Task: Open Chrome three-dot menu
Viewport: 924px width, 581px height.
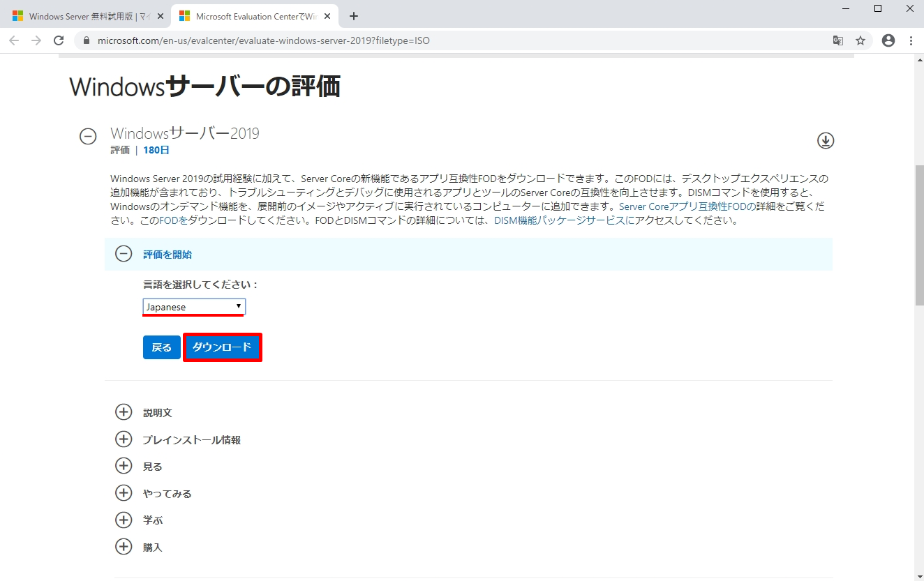Action: tap(911, 40)
